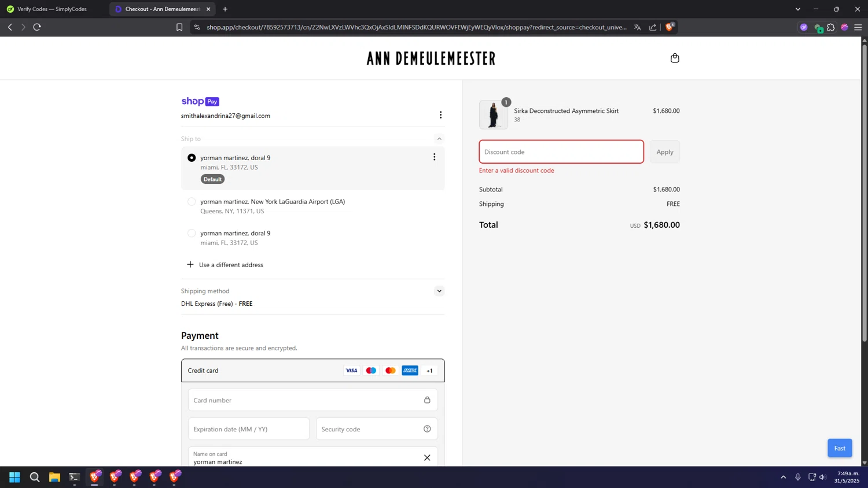Click the browser address bar URL

pyautogui.click(x=417, y=27)
